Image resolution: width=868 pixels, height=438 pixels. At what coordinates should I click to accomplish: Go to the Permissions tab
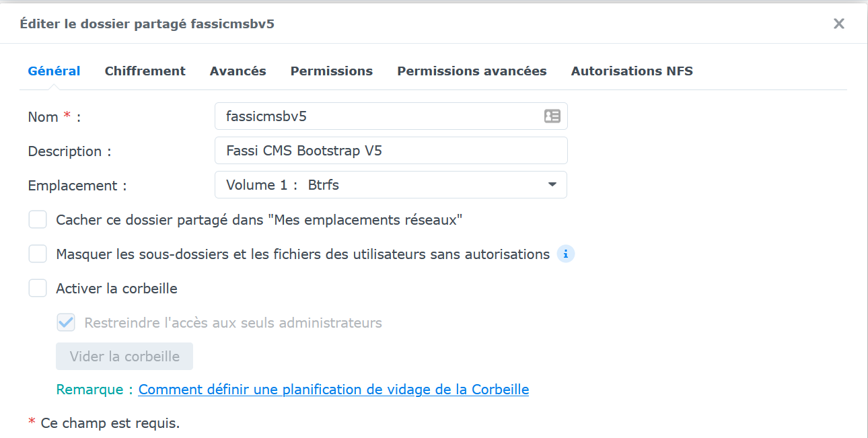331,71
